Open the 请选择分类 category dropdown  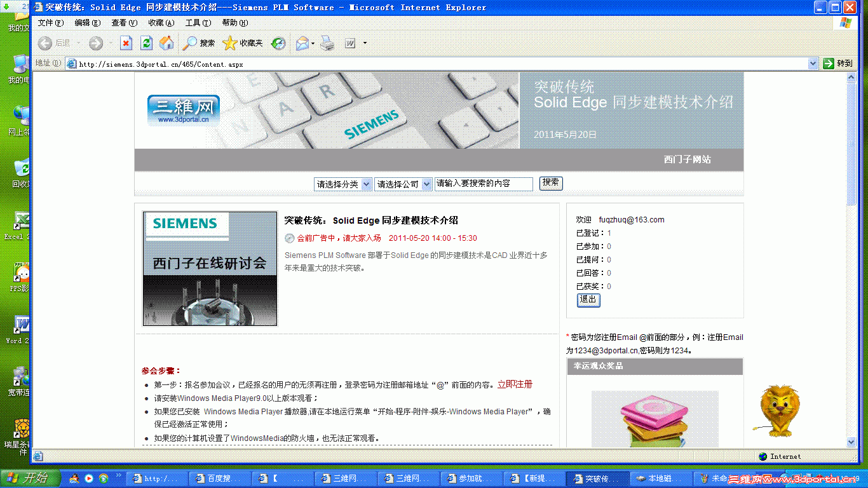[x=343, y=184]
